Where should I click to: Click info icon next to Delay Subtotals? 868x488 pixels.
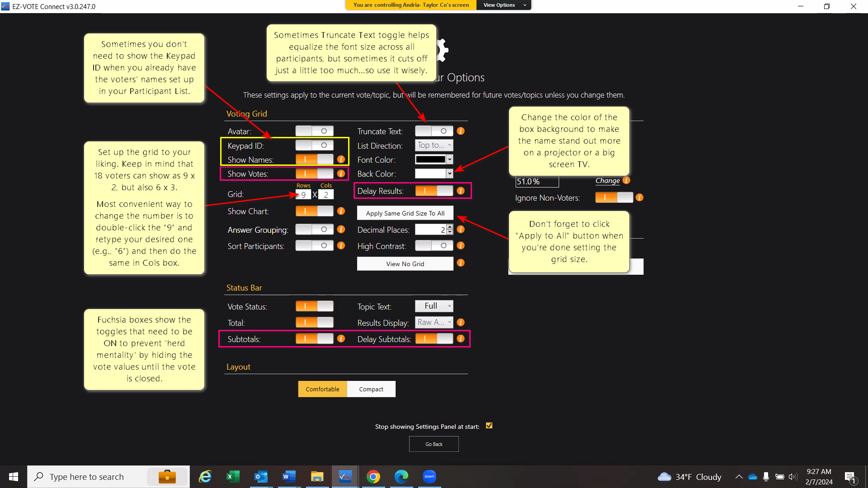460,338
